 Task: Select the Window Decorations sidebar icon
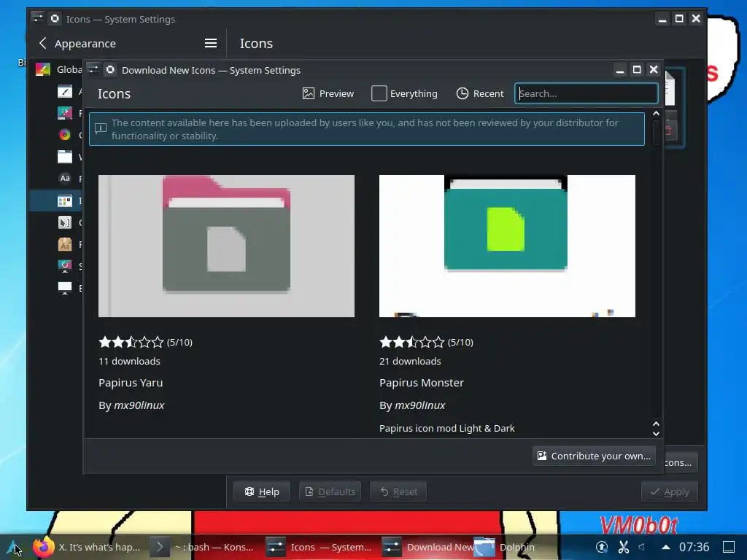[x=65, y=157]
